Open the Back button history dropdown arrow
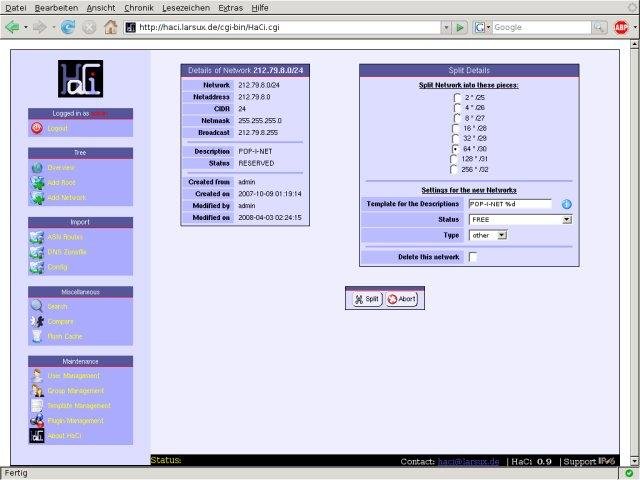 pos(26,27)
